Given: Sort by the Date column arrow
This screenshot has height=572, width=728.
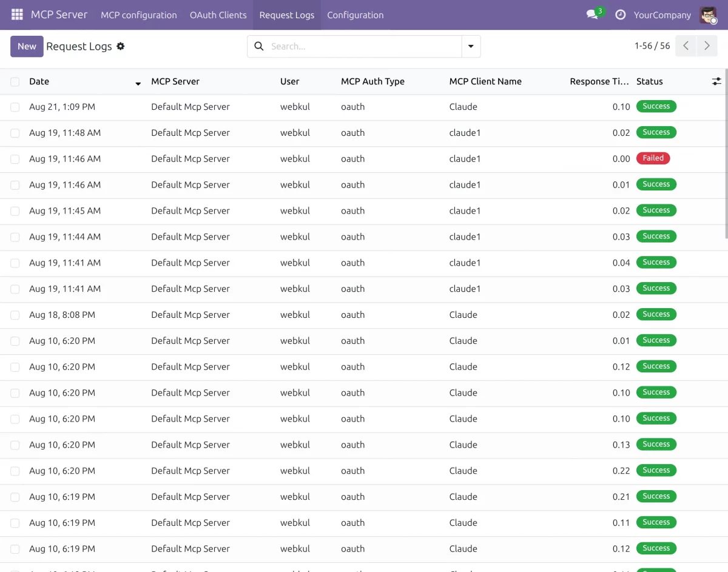Looking at the screenshot, I should (x=138, y=82).
